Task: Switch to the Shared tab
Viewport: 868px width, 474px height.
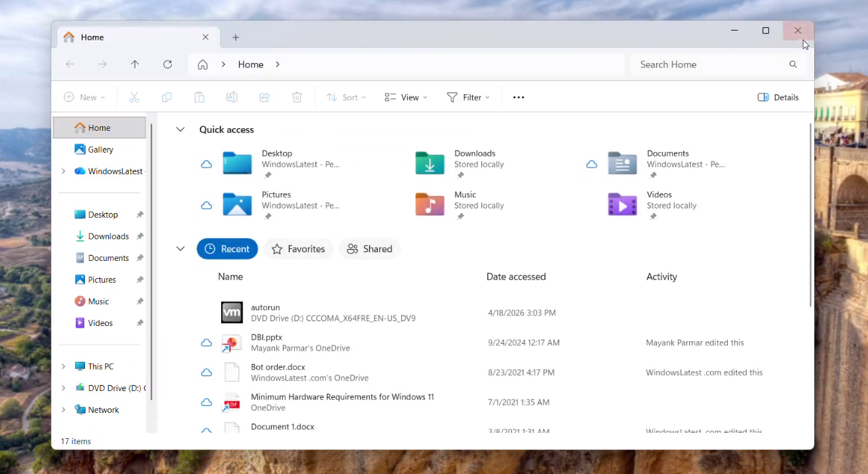Action: (x=369, y=249)
